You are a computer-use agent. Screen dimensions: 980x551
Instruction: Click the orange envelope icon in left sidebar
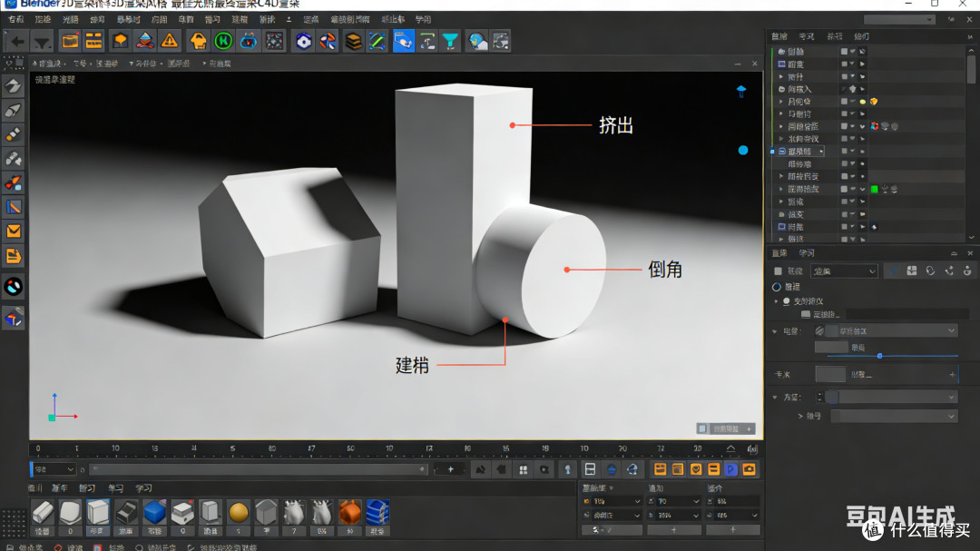click(x=13, y=231)
